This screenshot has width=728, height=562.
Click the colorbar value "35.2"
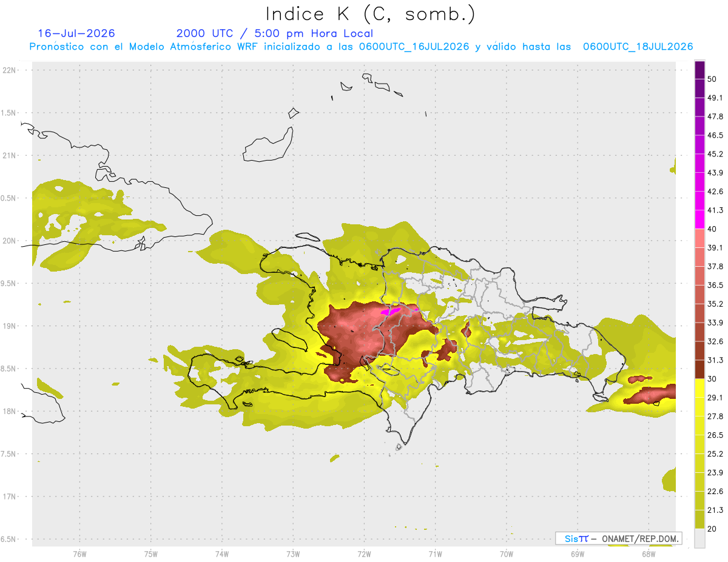715,304
